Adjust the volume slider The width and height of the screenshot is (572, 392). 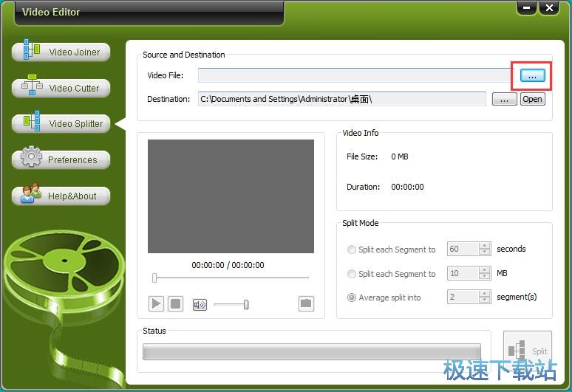pos(246,304)
